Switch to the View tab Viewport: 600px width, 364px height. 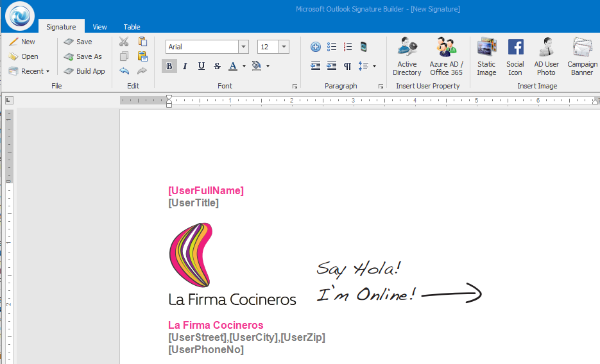click(99, 27)
